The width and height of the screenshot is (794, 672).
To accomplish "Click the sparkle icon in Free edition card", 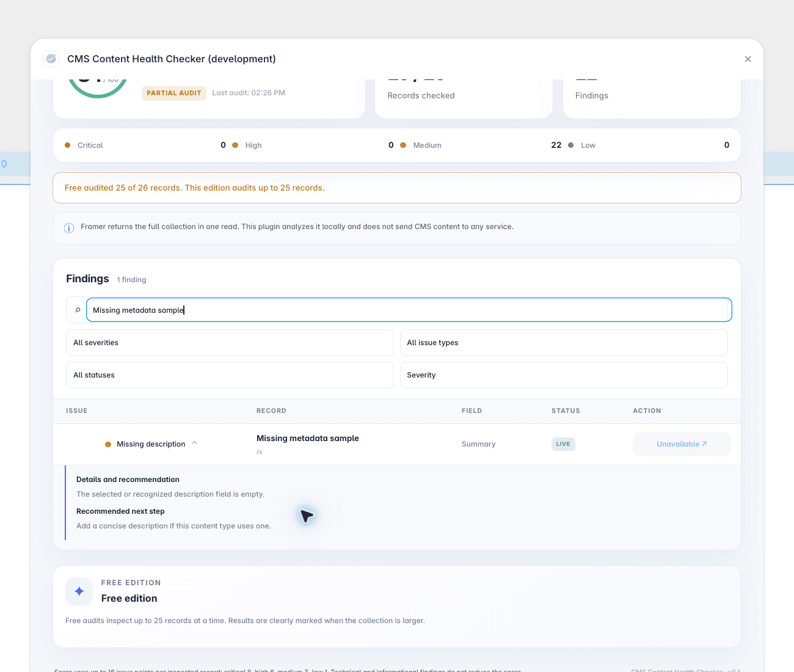I will pos(79,591).
